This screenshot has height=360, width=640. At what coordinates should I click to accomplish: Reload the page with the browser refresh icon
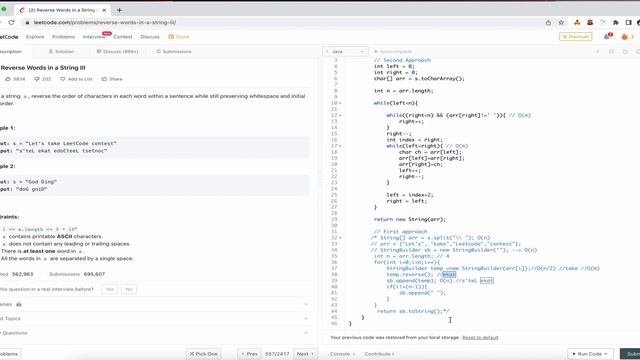(11, 22)
